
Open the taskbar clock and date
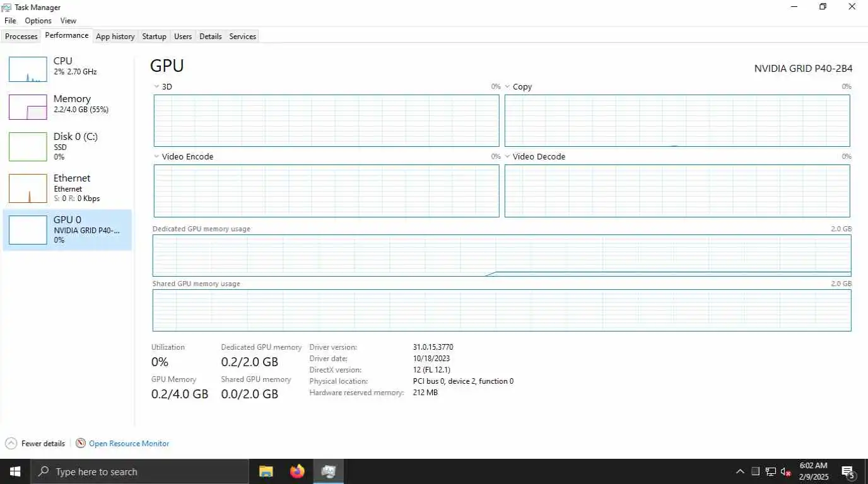pyautogui.click(x=814, y=471)
